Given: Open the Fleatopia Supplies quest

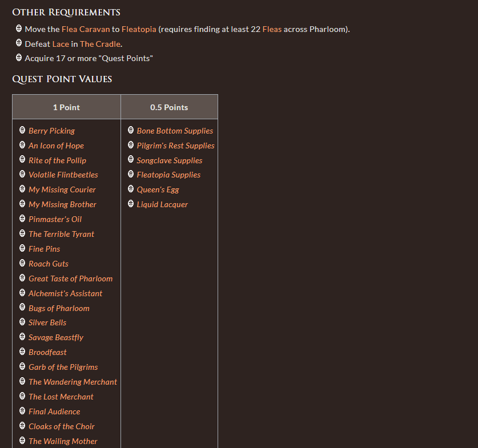Looking at the screenshot, I should point(168,175).
